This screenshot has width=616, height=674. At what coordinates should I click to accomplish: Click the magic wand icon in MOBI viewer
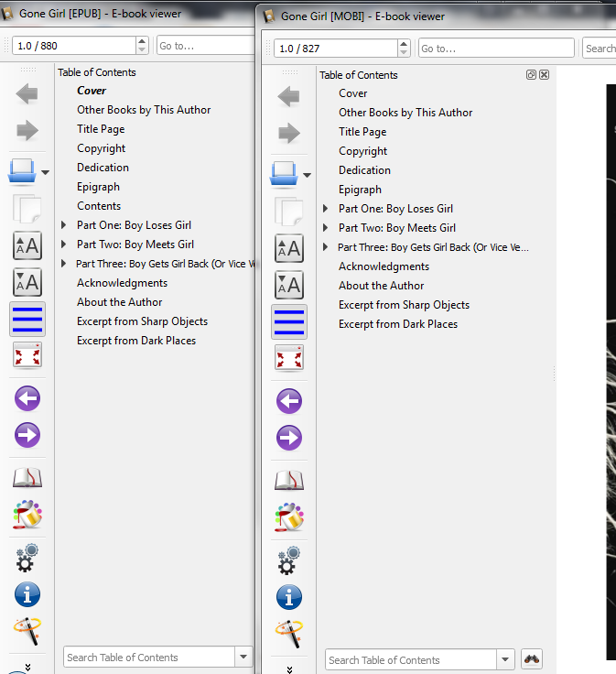coord(289,634)
